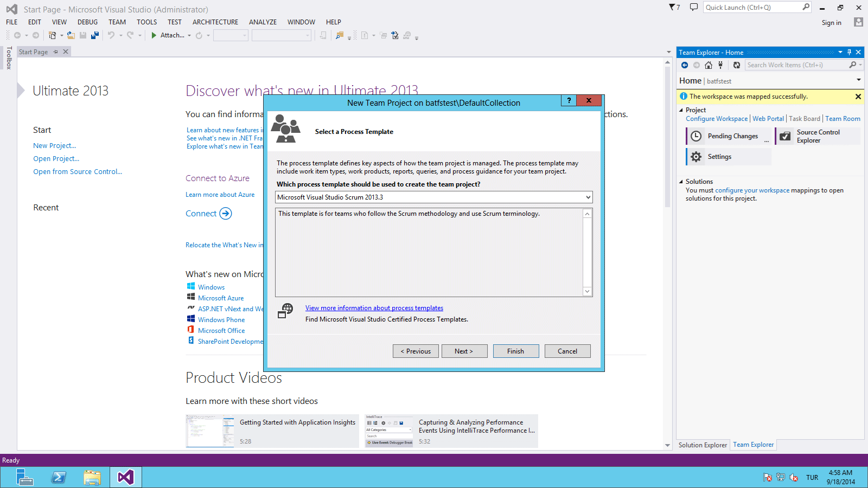Viewport: 868px width, 488px height.
Task: Open the TEAM menu
Action: pyautogui.click(x=117, y=22)
